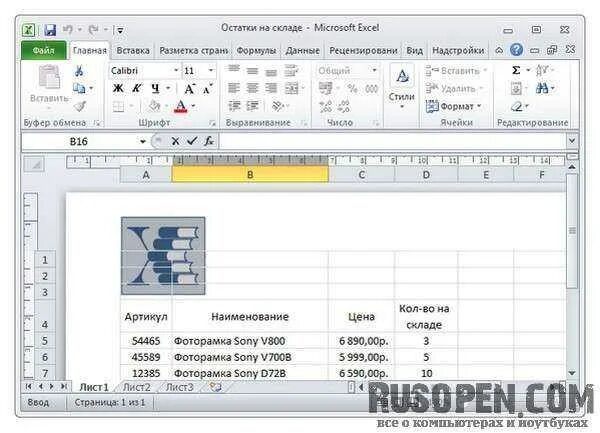
Task: Click AutoSum sigma icon
Action: pyautogui.click(x=516, y=70)
